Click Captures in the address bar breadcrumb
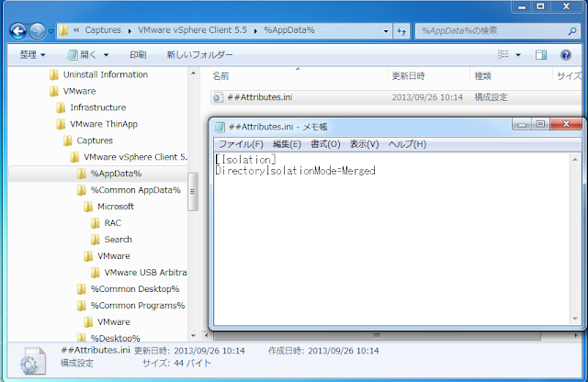This screenshot has width=588, height=382. (103, 30)
